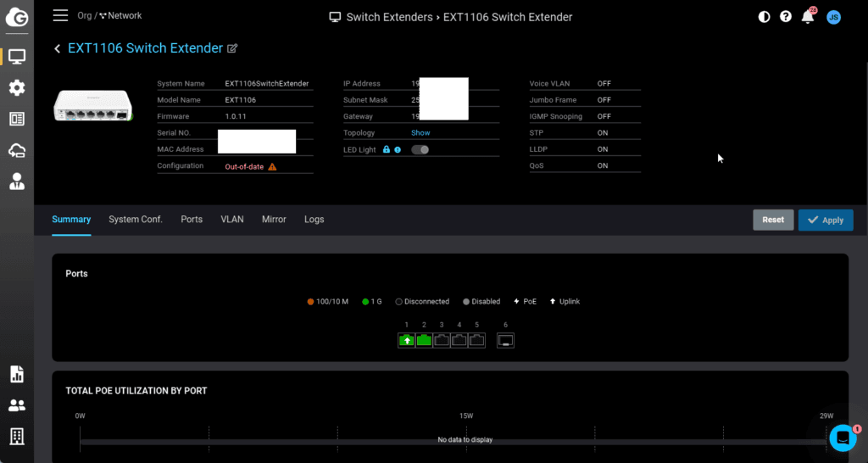Go back using the left chevron
This screenshot has height=463, width=868.
[58, 49]
